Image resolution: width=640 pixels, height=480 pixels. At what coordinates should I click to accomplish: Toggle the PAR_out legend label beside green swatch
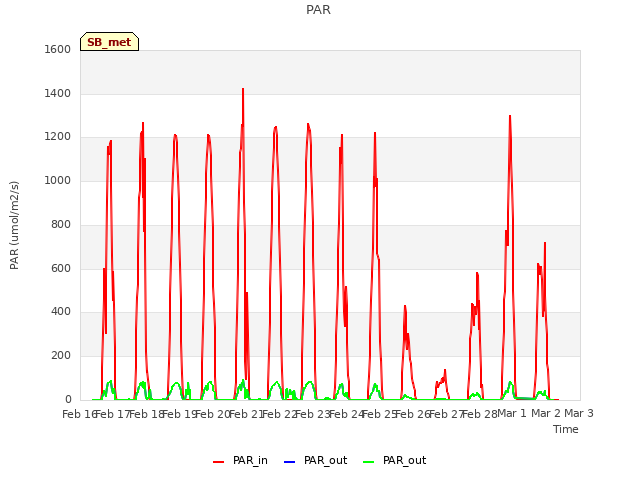click(x=404, y=460)
